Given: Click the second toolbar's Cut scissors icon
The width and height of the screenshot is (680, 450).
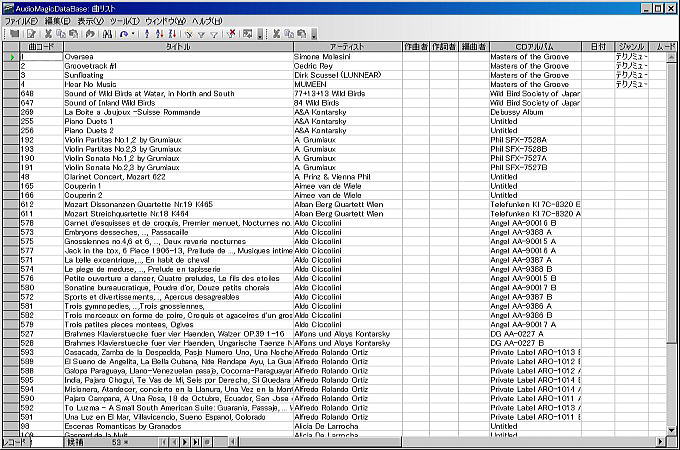Looking at the screenshot, I should (276, 34).
